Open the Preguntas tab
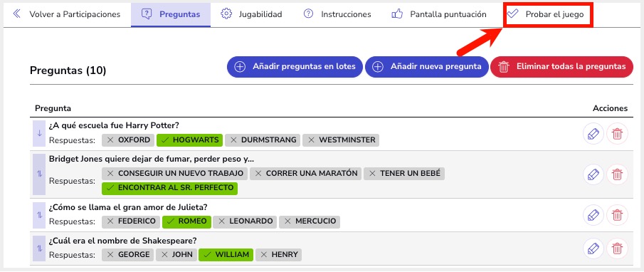The height and width of the screenshot is (272, 644). (171, 14)
